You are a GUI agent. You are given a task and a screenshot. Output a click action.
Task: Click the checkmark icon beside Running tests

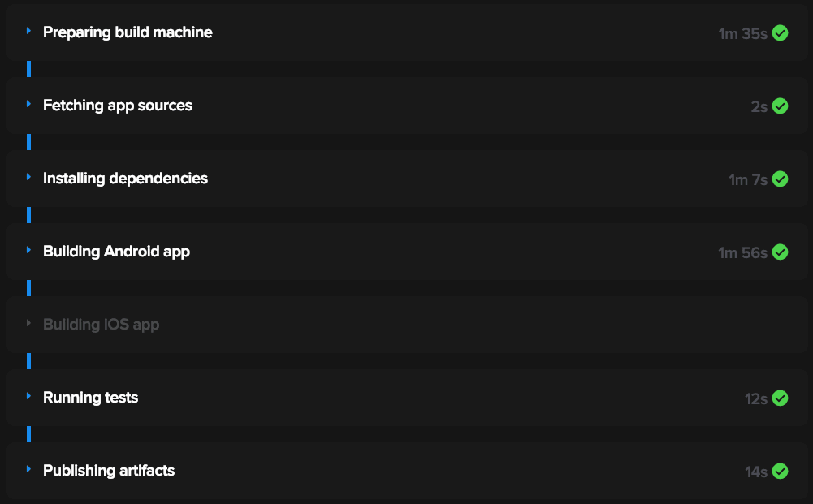(780, 398)
